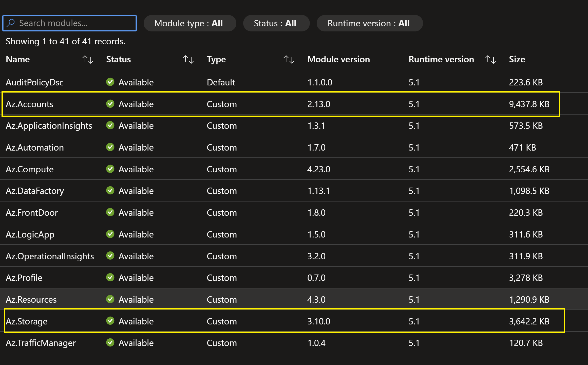Open the Az.ApplicationInsights module
This screenshot has height=365, width=588.
tap(49, 126)
